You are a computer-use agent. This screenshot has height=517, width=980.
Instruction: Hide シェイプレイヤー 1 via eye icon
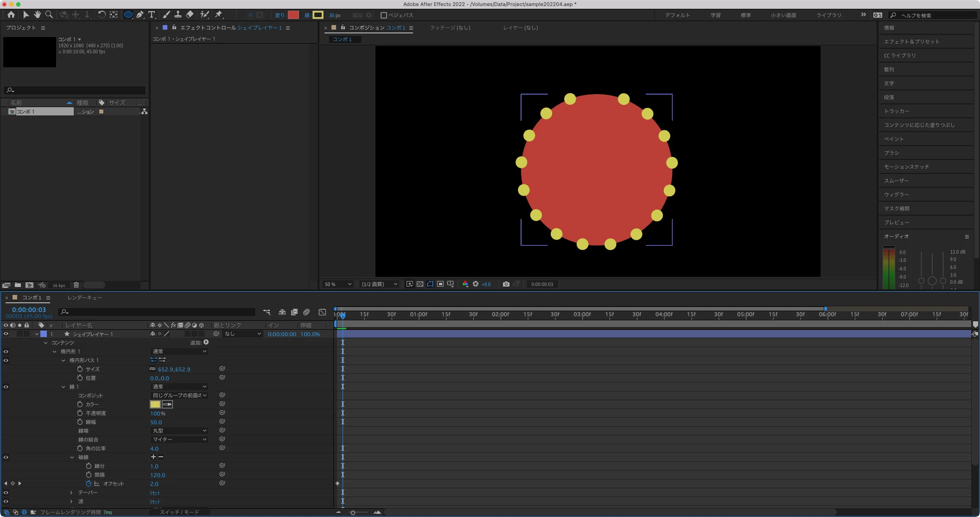coord(6,334)
